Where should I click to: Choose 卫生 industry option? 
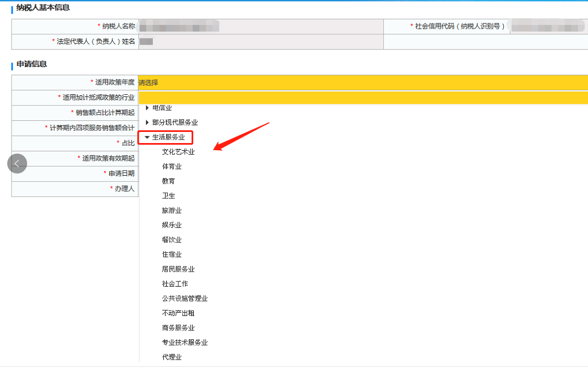168,196
